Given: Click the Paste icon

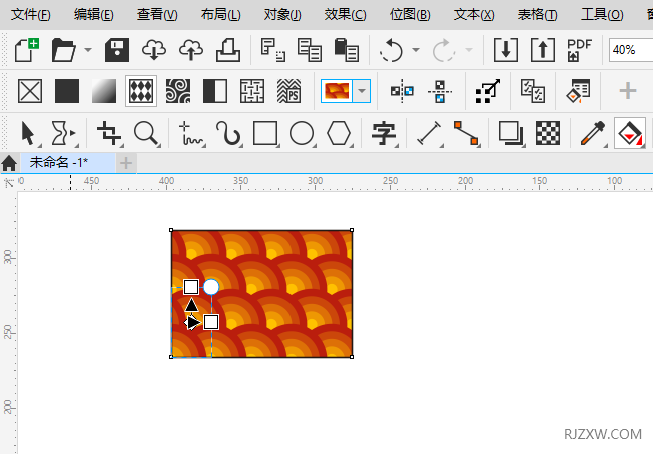Looking at the screenshot, I should pyautogui.click(x=346, y=50).
